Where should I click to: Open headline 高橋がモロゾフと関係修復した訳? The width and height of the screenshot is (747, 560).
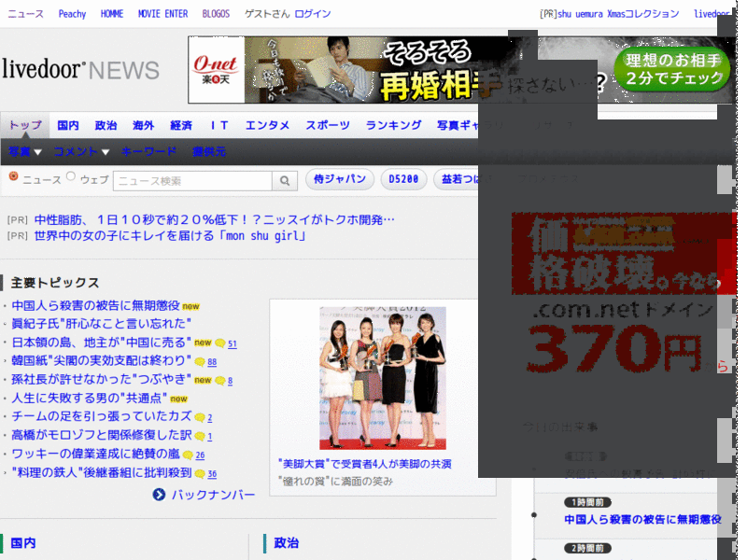click(x=102, y=435)
